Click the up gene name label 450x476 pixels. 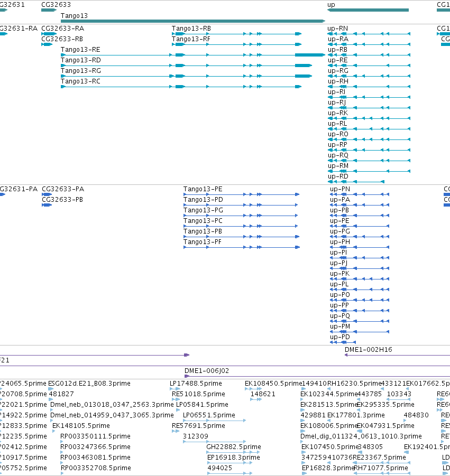[331, 5]
